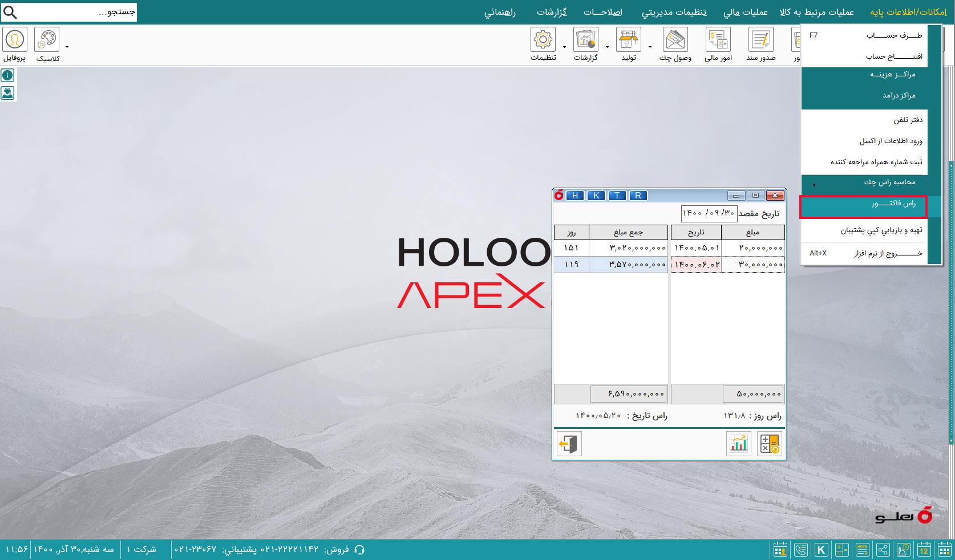The height and width of the screenshot is (560, 955).
Task: Click the chart icon in the dialog footer
Action: [x=738, y=444]
